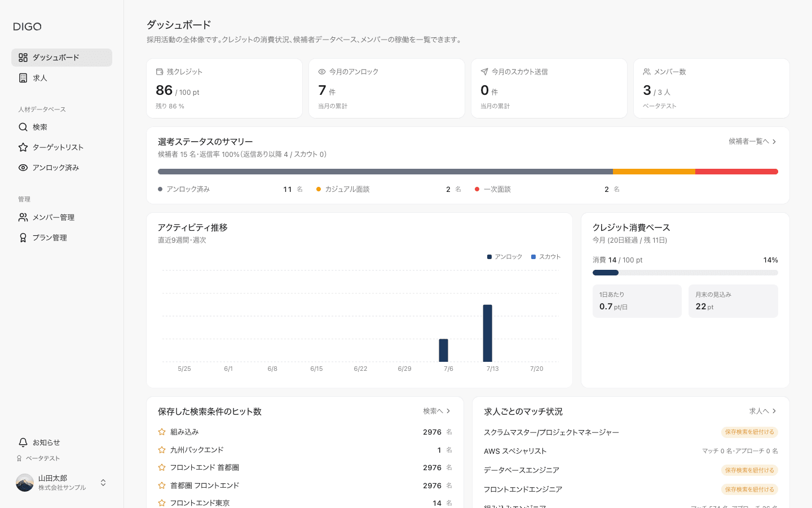The image size is (812, 508).
Task: Click the 一次面談 legend entry
Action: tap(547, 189)
